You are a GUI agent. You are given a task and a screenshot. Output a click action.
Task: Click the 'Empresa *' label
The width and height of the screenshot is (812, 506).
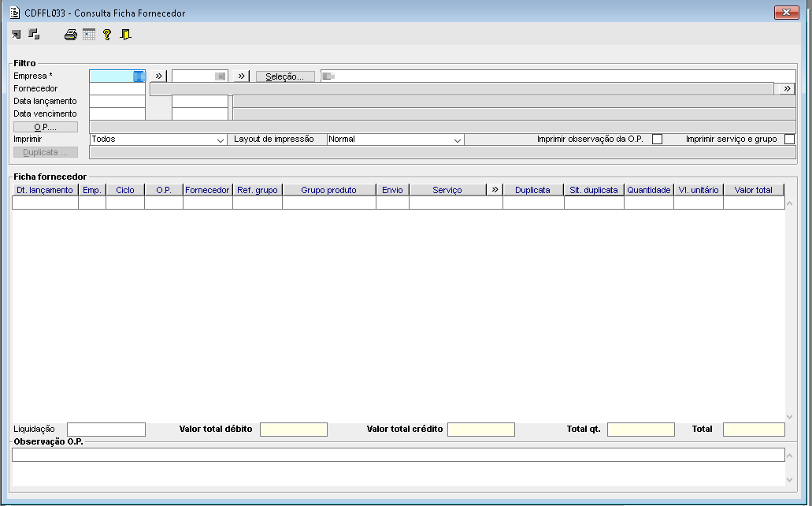coord(33,76)
